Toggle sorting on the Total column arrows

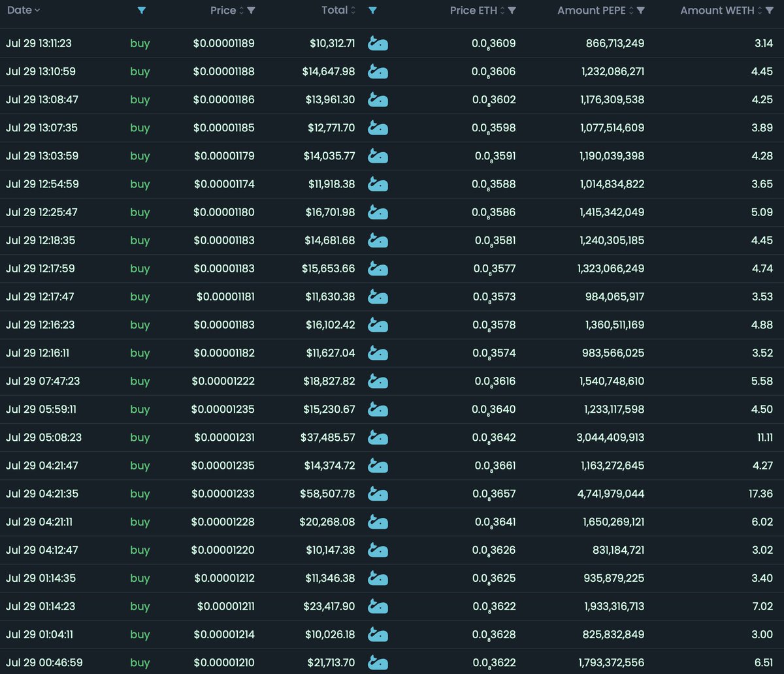pyautogui.click(x=352, y=10)
